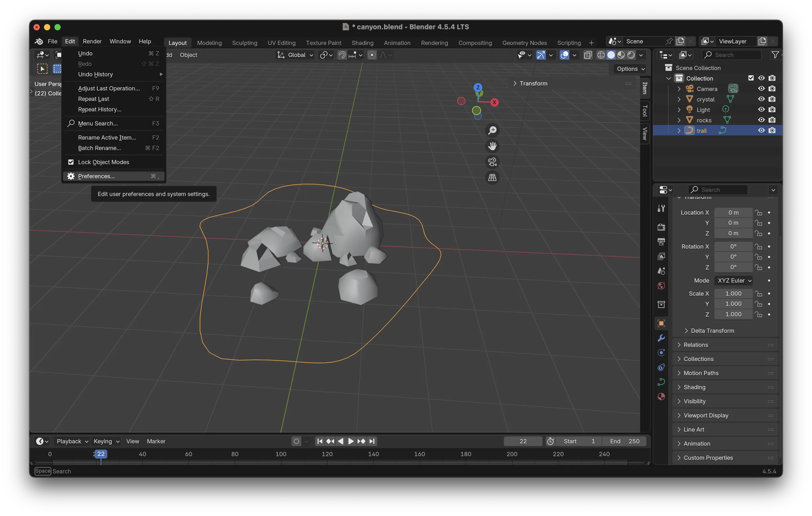Uncheck Lock Object Modes checkbox
The height and width of the screenshot is (516, 812).
click(x=71, y=162)
